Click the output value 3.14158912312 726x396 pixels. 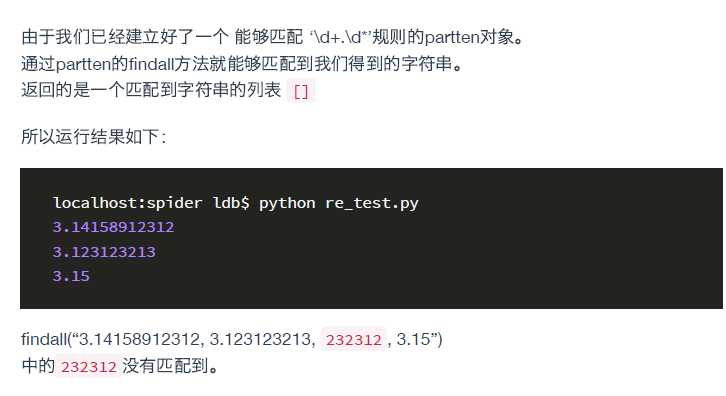click(x=113, y=227)
